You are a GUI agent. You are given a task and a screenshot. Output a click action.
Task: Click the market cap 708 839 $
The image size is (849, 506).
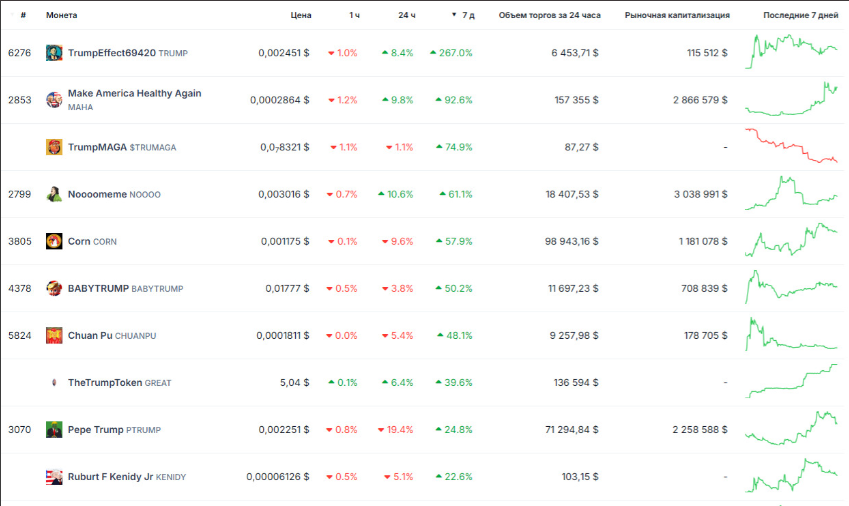[x=704, y=288]
